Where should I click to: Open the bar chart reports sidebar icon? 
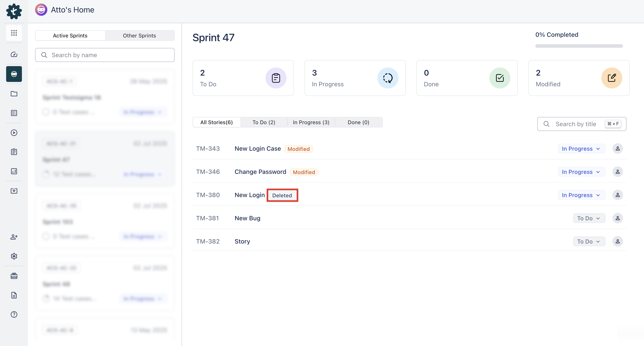[14, 171]
